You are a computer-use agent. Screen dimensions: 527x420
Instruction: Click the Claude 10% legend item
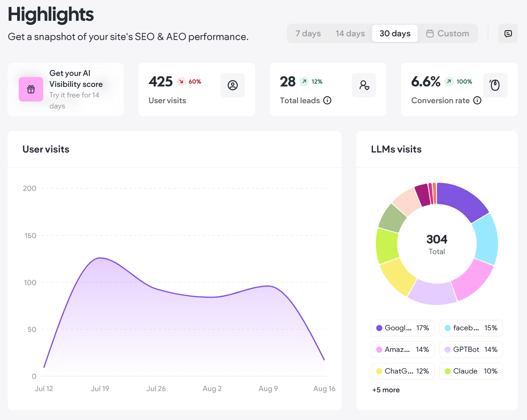pos(471,371)
